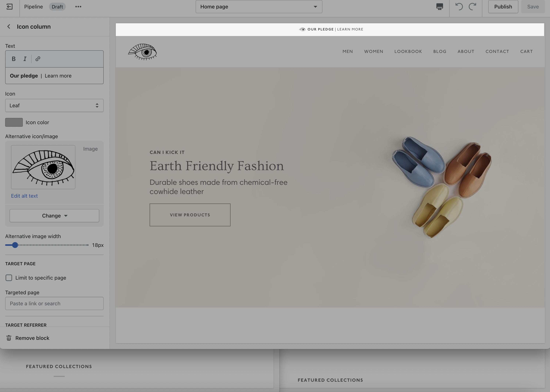Click the redo arrow icon
This screenshot has height=392, width=550.
pyautogui.click(x=472, y=6)
